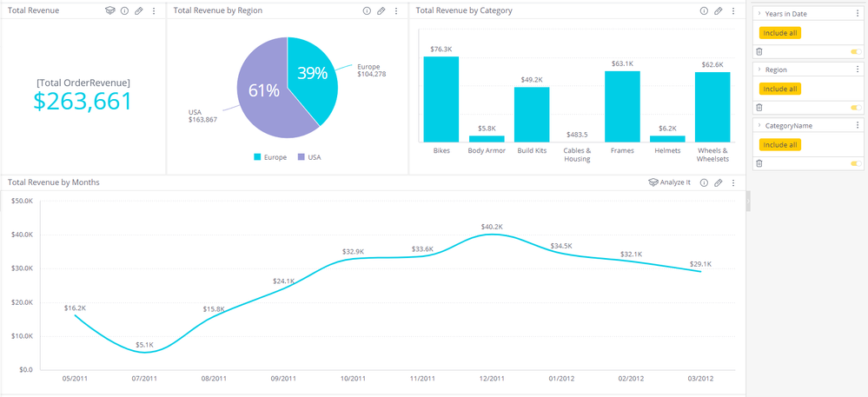Delete the Years in Date filter
The width and height of the screenshot is (868, 397).
click(759, 52)
